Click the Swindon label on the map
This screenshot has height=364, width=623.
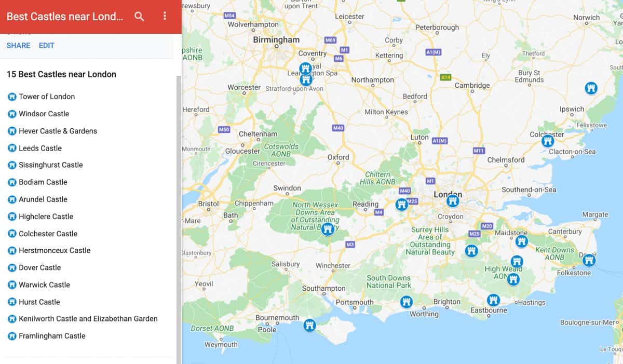(x=287, y=187)
